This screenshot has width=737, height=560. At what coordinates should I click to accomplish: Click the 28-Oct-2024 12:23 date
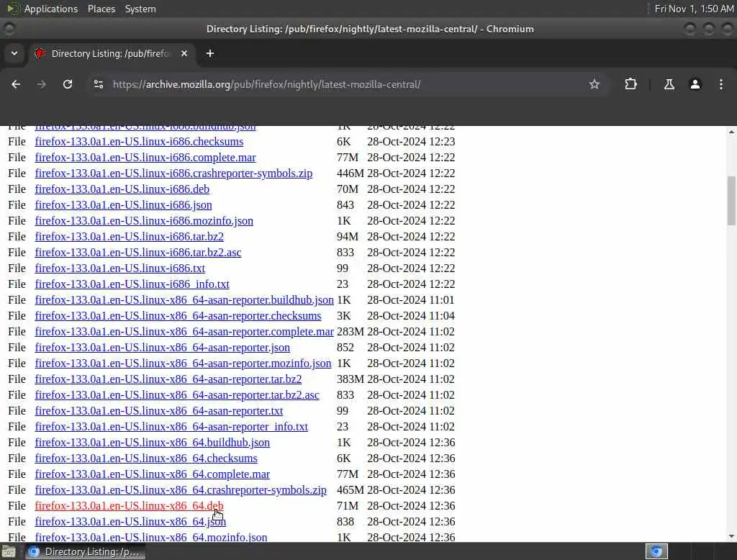411,142
